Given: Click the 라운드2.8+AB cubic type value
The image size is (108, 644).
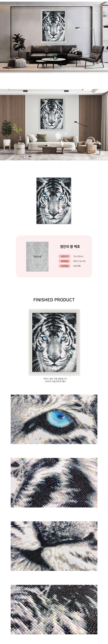Looking at the screenshot, I should (x=79, y=261).
